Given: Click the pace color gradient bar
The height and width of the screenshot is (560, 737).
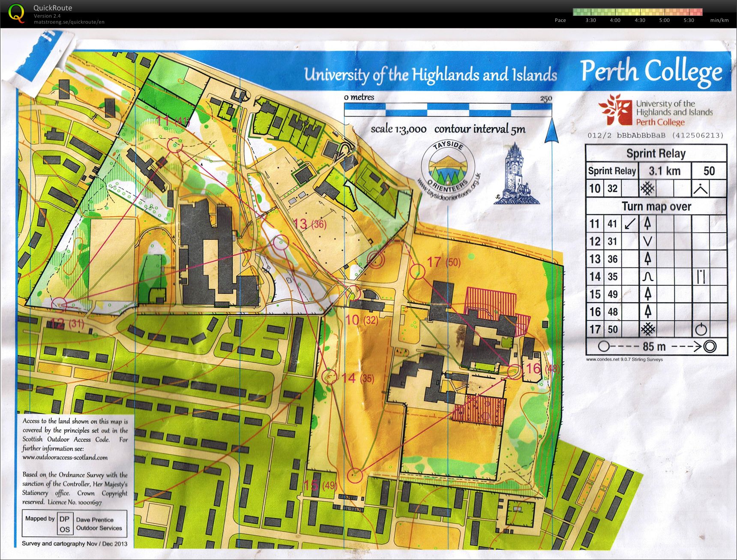Looking at the screenshot, I should pos(638,12).
